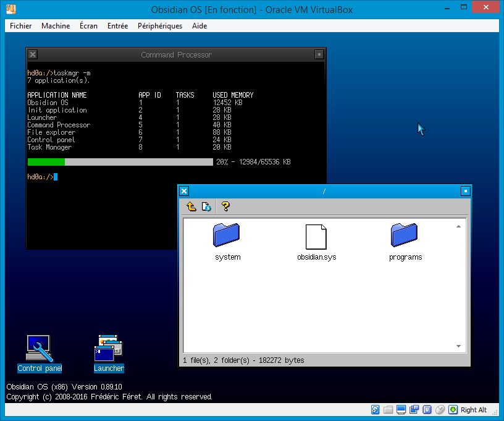The width and height of the screenshot is (504, 421).
Task: Open the Aide menu
Action: point(199,26)
